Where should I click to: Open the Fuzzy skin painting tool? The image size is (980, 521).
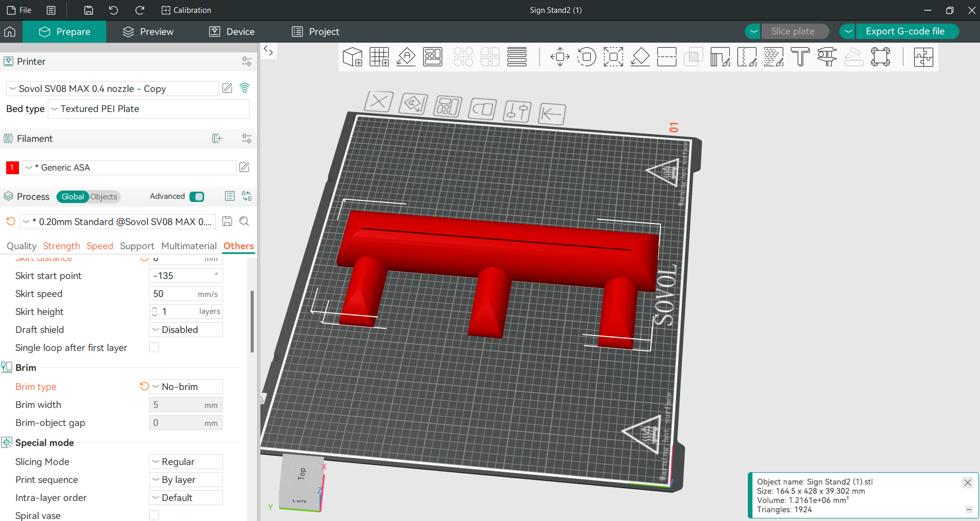[x=774, y=57]
